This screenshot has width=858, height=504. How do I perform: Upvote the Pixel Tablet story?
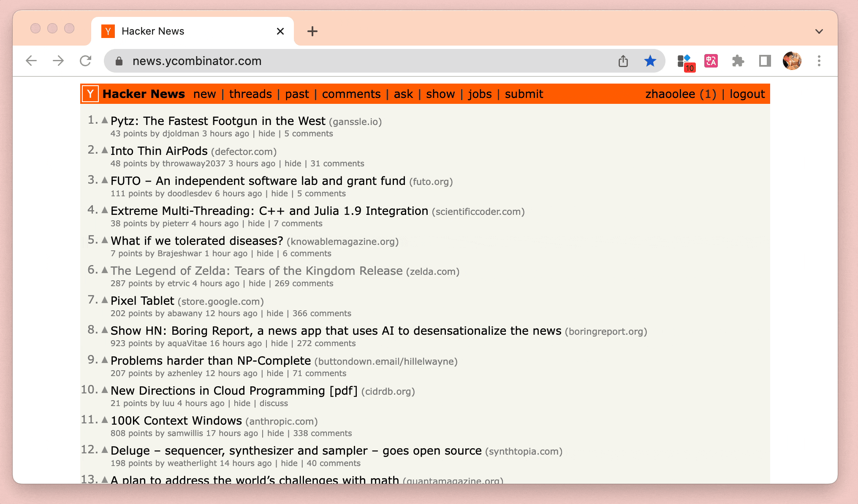105,300
